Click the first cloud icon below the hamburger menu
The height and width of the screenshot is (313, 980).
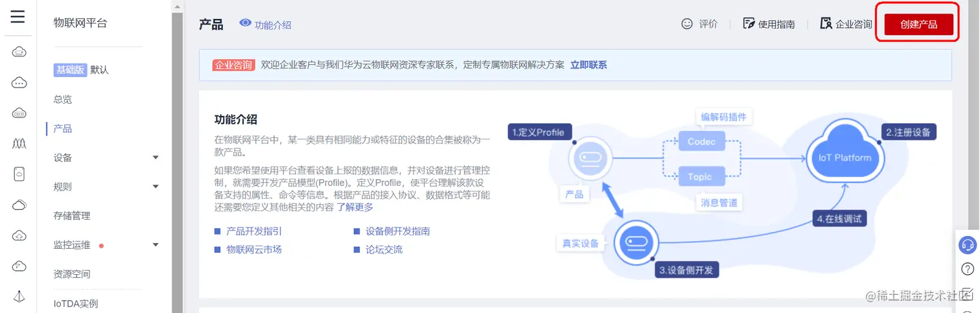(x=19, y=52)
